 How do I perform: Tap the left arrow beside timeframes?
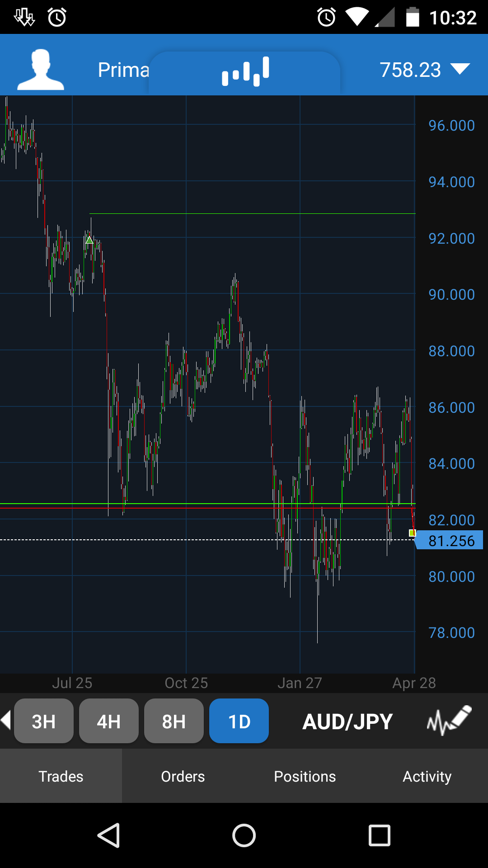point(6,720)
